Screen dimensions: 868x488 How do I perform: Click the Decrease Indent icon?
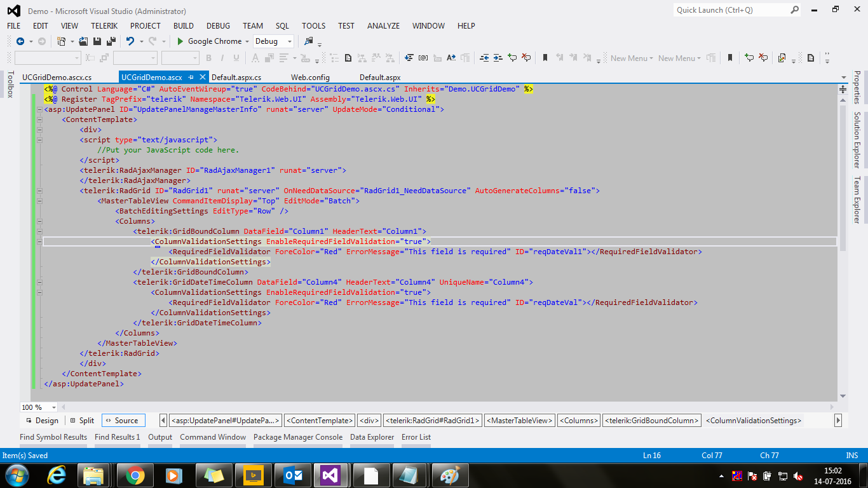pos(484,58)
